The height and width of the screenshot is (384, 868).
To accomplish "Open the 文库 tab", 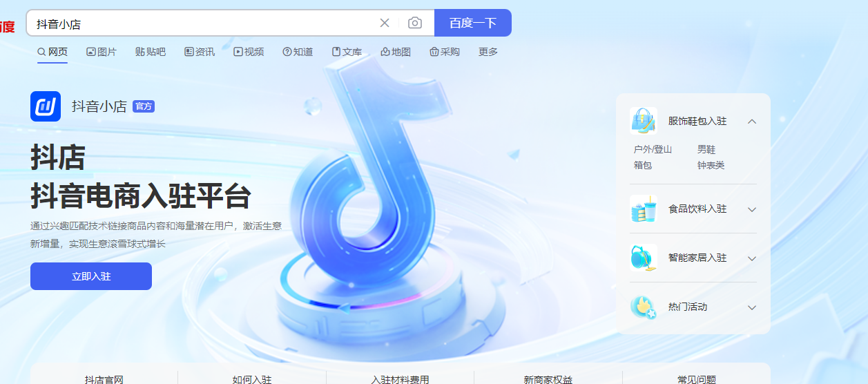I will pos(347,52).
